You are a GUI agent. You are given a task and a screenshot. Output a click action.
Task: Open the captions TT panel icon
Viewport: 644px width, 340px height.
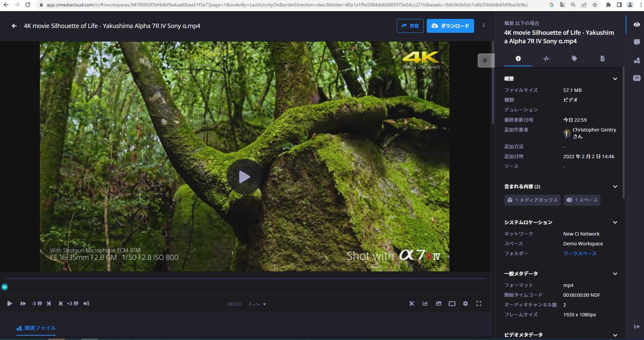click(637, 78)
